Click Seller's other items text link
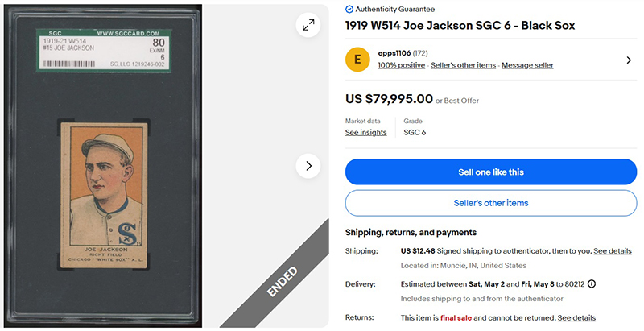 point(463,65)
